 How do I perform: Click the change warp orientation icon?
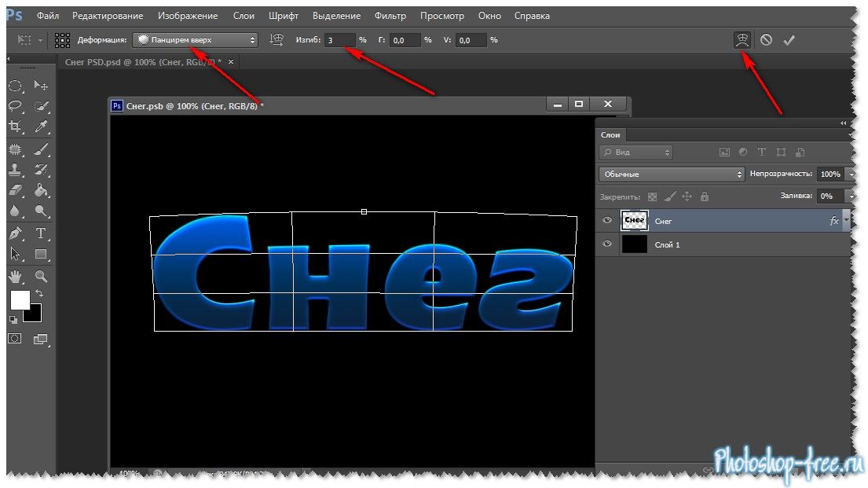pyautogui.click(x=276, y=40)
